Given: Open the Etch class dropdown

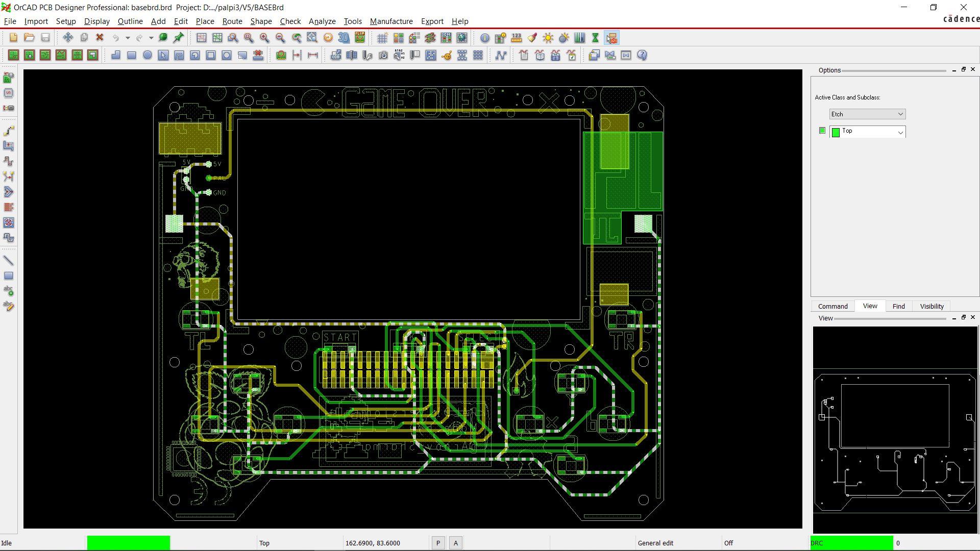Looking at the screenshot, I should (867, 114).
